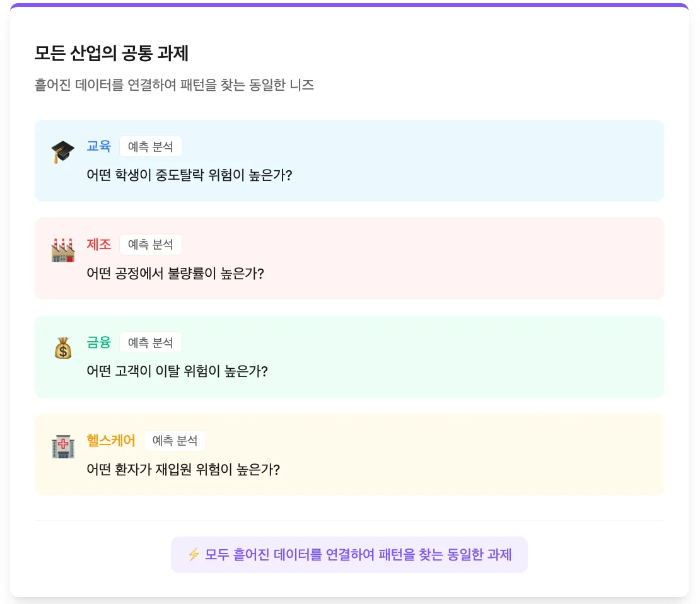Click 예측 분석 tag next to 금융
Screen dimensions: 700x604
tap(151, 342)
